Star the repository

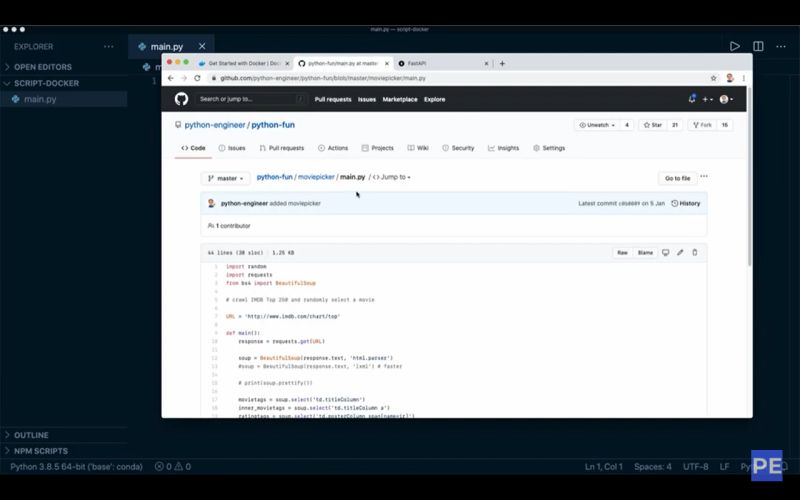pyautogui.click(x=653, y=125)
